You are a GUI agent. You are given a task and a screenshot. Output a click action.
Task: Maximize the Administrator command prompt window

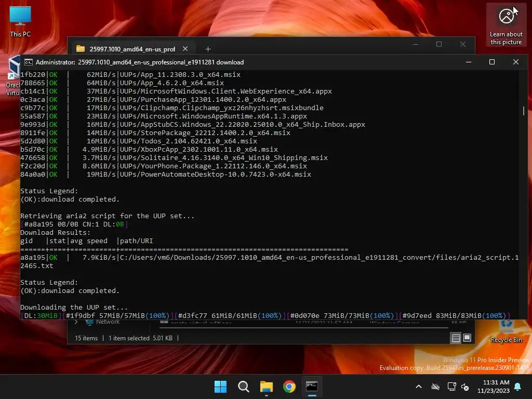[x=492, y=62]
